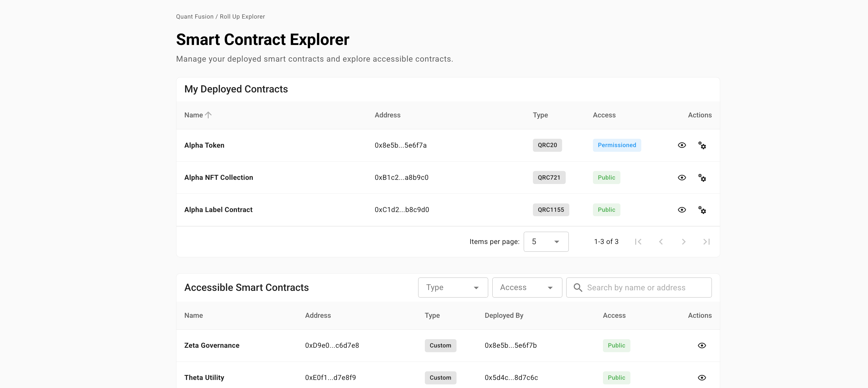Open the Type filter dropdown
Screen dimensions: 868x388
[453, 287]
